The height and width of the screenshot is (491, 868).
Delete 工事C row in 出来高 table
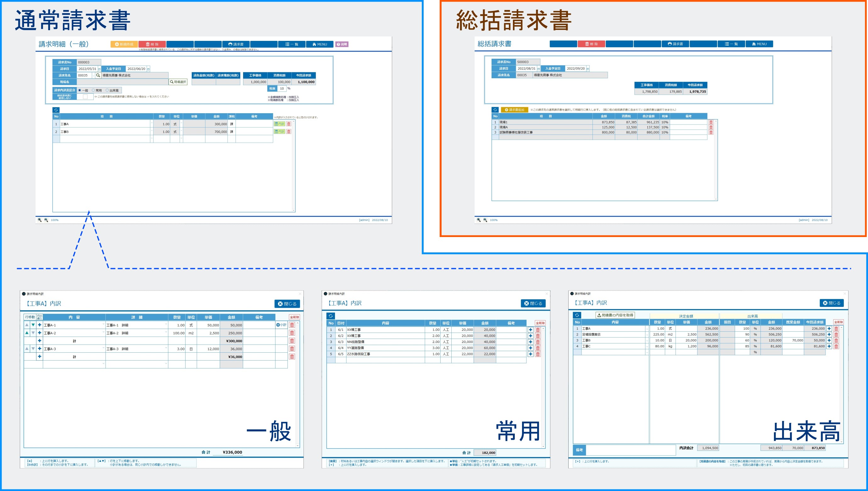pos(836,346)
